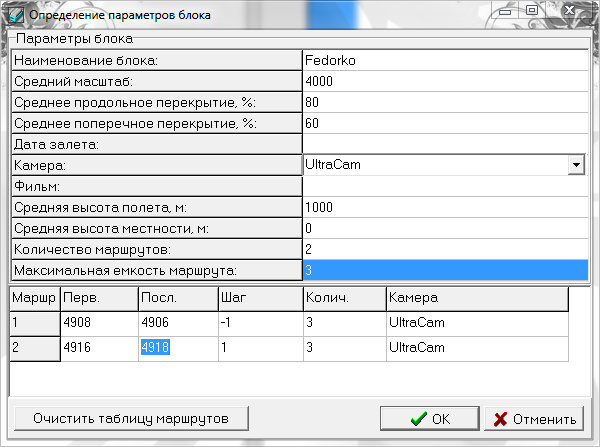Image resolution: width=600 pixels, height=447 pixels.
Task: Click selected cell 4918 in route 2
Action: click(x=178, y=348)
